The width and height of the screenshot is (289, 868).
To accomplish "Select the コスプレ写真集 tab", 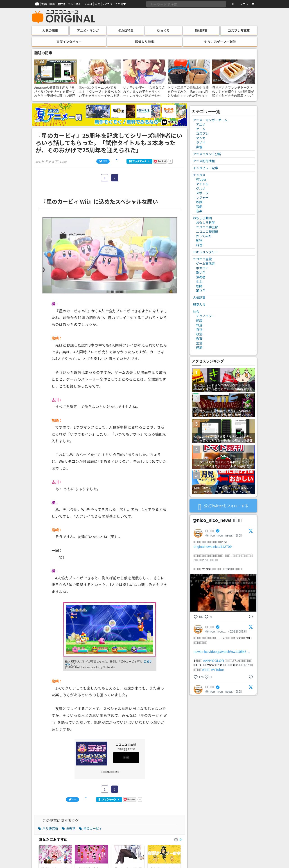I will [239, 31].
